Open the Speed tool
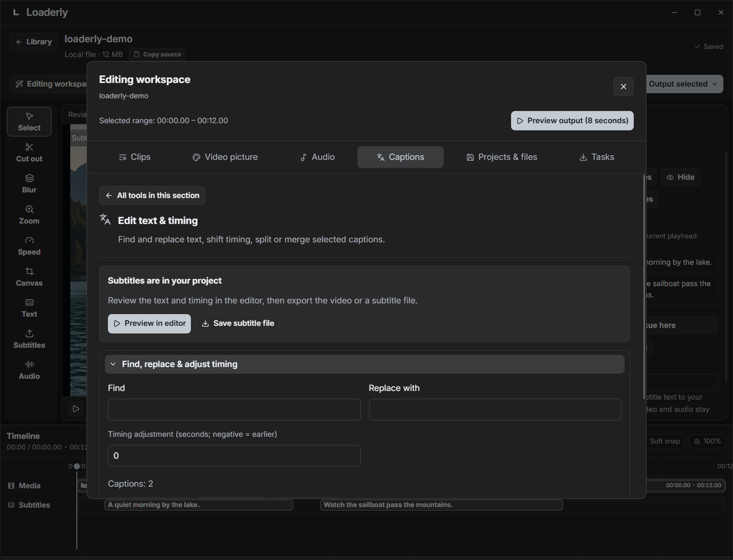 (29, 246)
